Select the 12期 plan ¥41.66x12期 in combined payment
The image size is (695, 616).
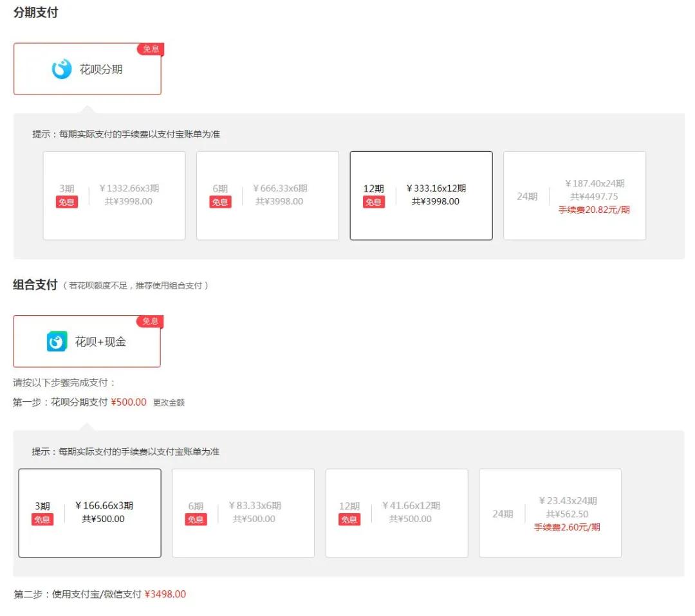396,512
